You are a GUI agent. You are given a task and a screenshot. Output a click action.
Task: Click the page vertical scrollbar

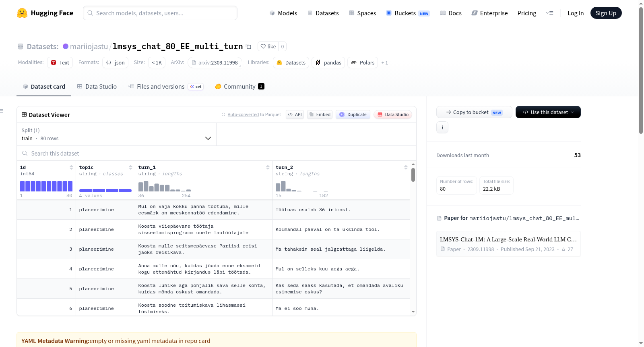click(641, 71)
